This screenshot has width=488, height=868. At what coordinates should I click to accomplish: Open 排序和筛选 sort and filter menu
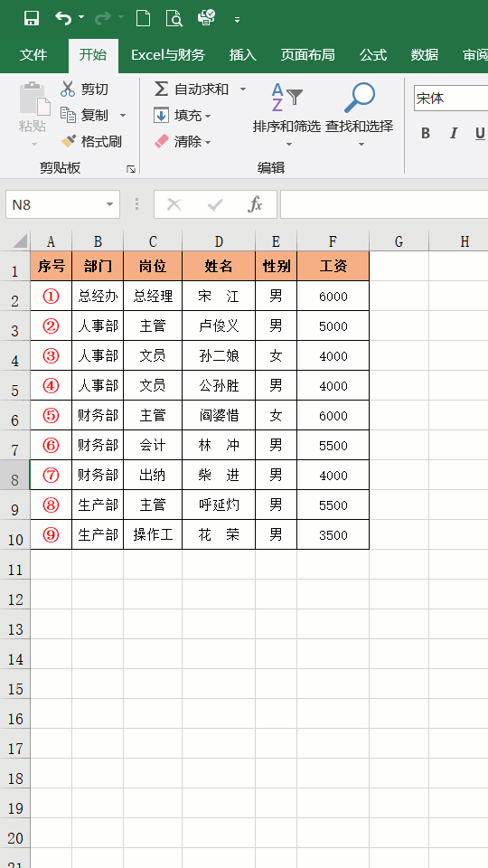coord(286,115)
